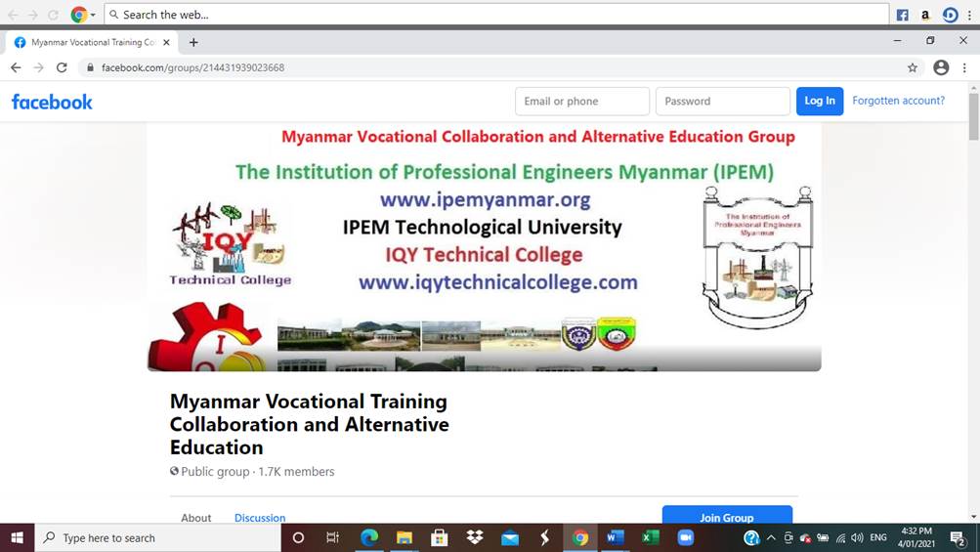980x552 pixels.
Task: Click the ENG language indicator
Action: coord(878,537)
